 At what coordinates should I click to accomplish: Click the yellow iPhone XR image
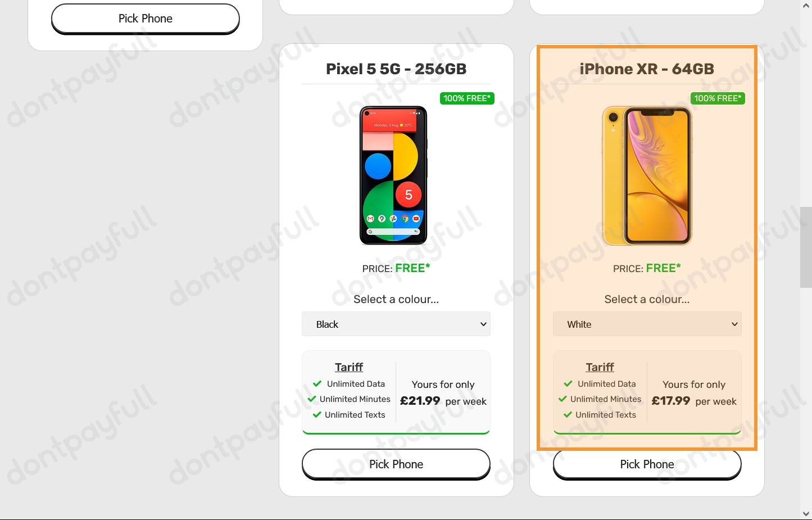coord(647,175)
